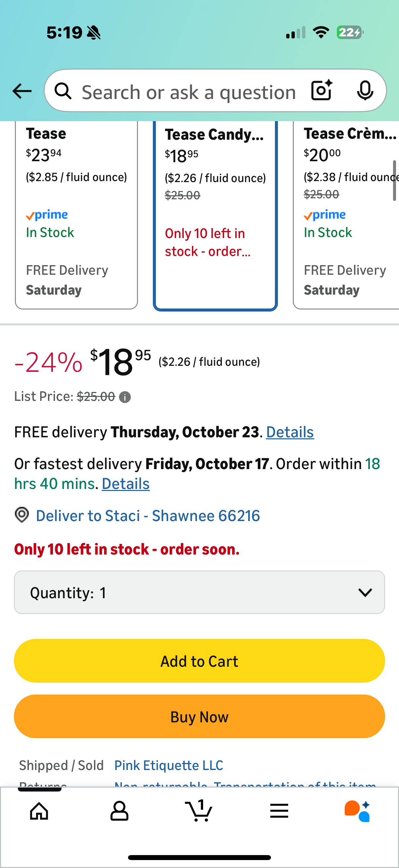Tap the delivery location pin icon
Viewport: 399px width, 868px height.
pos(22,515)
